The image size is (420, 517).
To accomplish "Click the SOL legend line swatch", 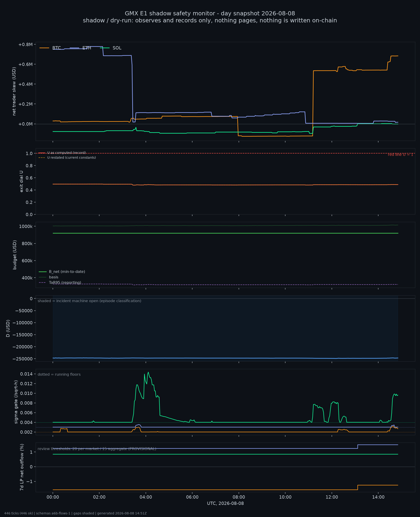I will [x=105, y=48].
